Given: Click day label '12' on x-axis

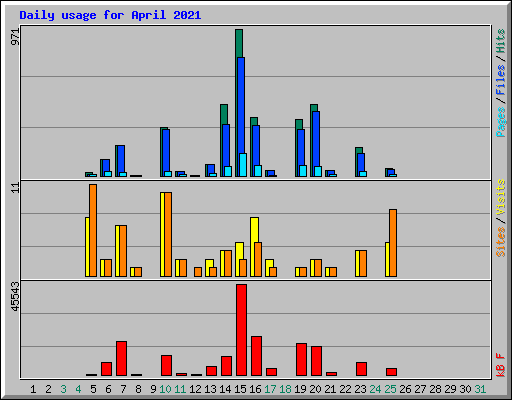Looking at the screenshot, I should click(x=195, y=389).
